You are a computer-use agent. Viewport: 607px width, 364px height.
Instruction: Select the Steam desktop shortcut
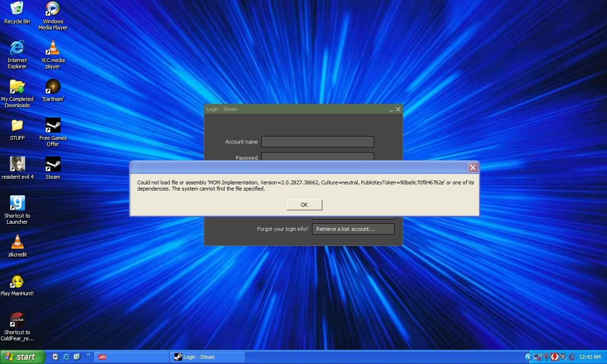pyautogui.click(x=53, y=164)
